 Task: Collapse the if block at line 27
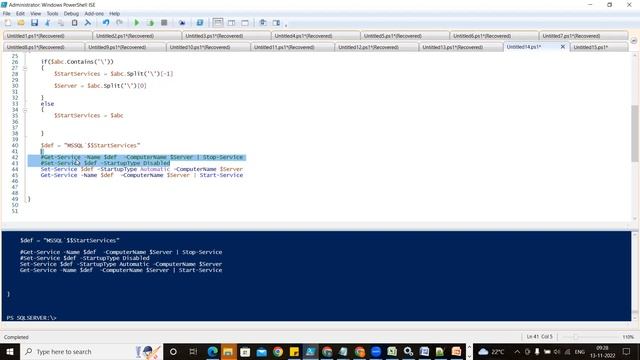click(25, 68)
